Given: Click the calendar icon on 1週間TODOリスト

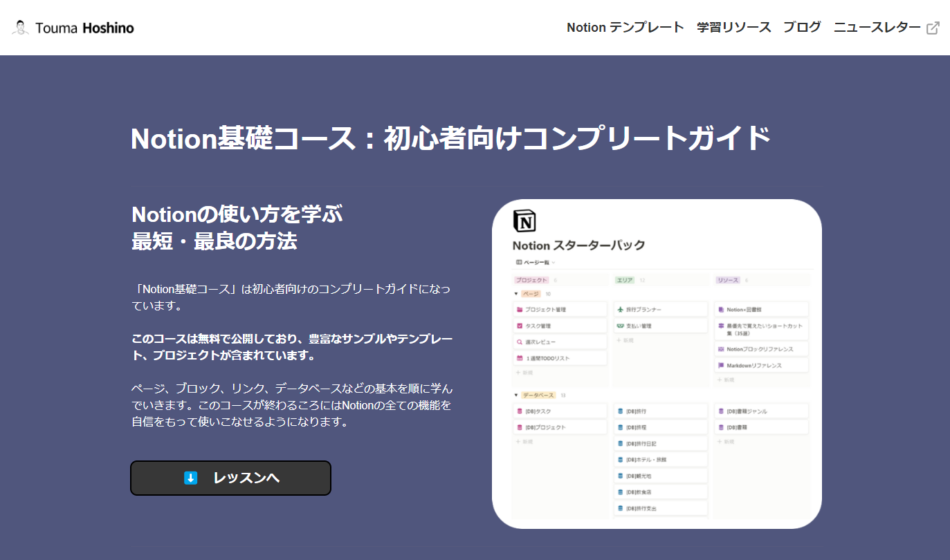Looking at the screenshot, I should tap(520, 358).
